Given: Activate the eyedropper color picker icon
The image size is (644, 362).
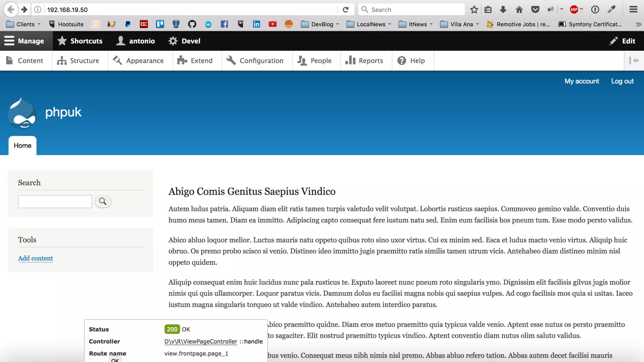Looking at the screenshot, I should point(612,9).
